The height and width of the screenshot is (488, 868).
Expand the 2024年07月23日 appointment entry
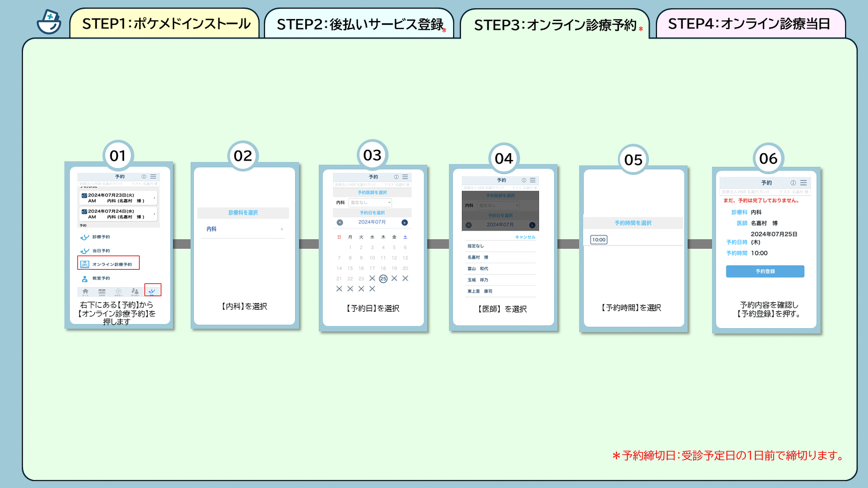pyautogui.click(x=155, y=198)
